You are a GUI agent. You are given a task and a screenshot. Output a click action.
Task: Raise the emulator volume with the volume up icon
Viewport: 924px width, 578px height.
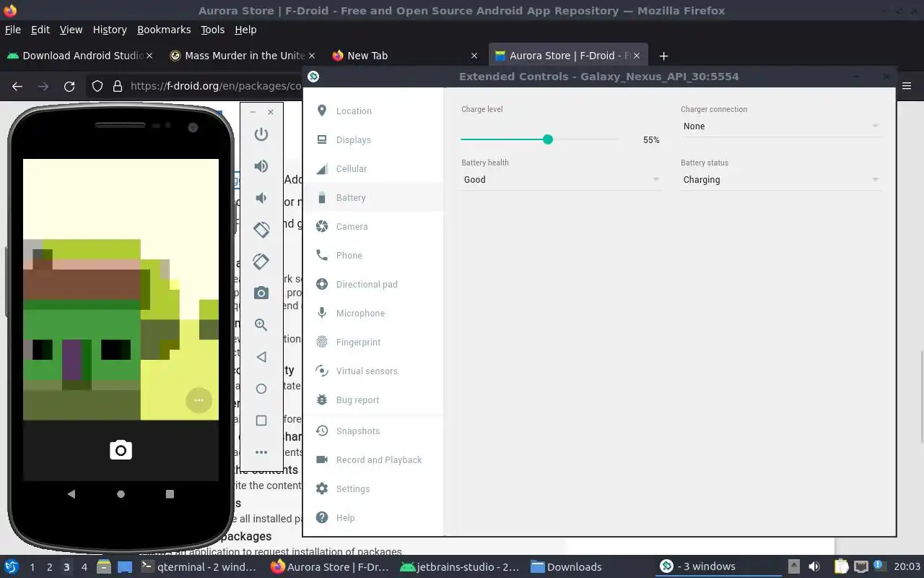(261, 166)
